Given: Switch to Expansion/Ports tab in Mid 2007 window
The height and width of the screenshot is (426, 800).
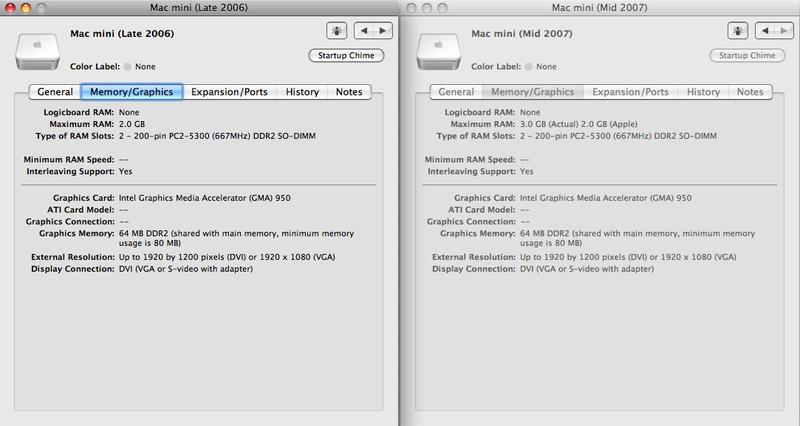Looking at the screenshot, I should pos(631,92).
